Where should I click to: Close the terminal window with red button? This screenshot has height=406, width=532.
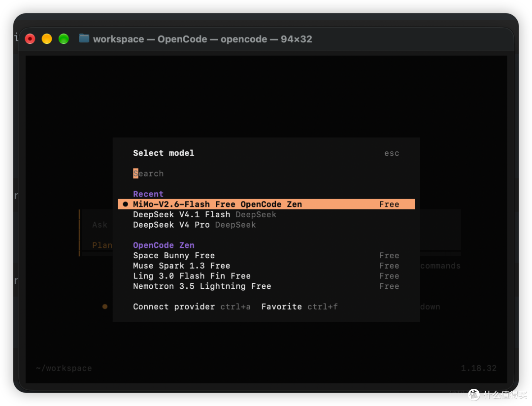click(x=30, y=39)
